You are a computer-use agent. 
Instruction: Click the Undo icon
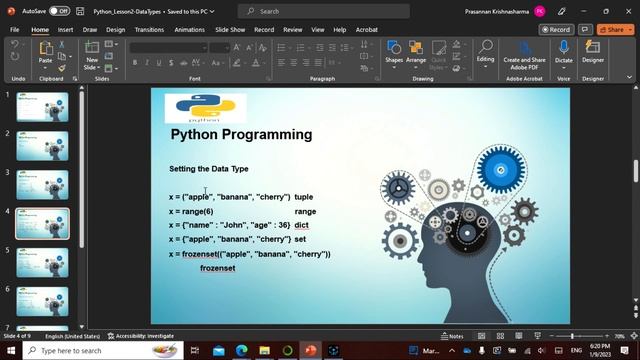pos(15,44)
